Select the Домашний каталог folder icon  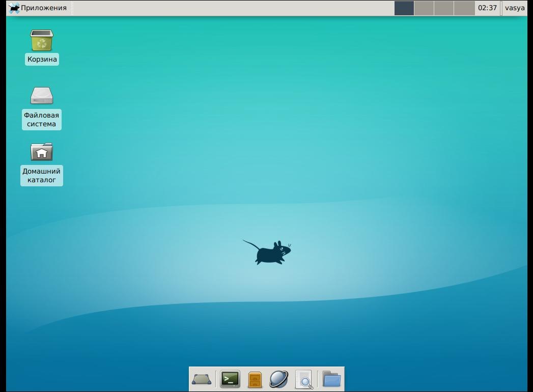coord(42,152)
